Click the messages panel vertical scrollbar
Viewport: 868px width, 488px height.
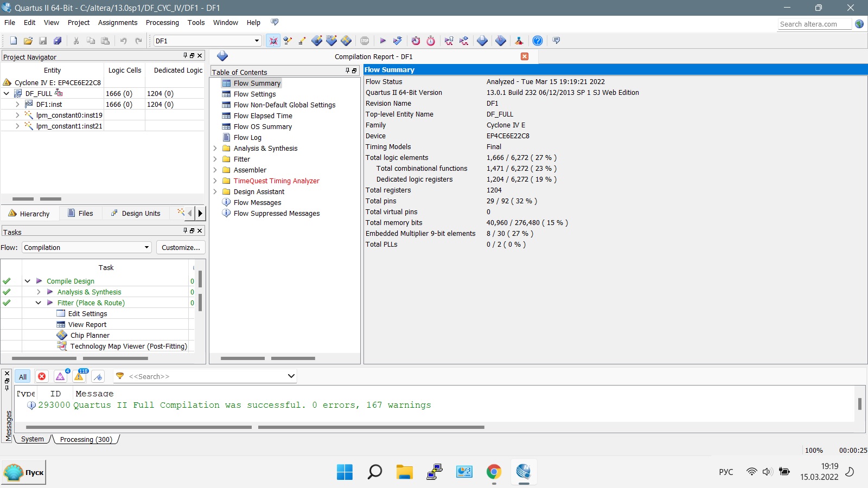[x=860, y=404]
